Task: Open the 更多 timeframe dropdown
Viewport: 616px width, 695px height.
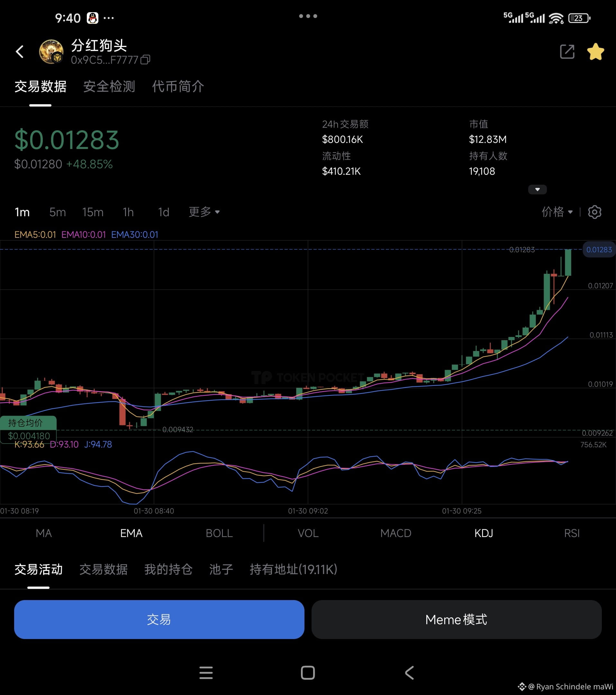Action: [204, 212]
